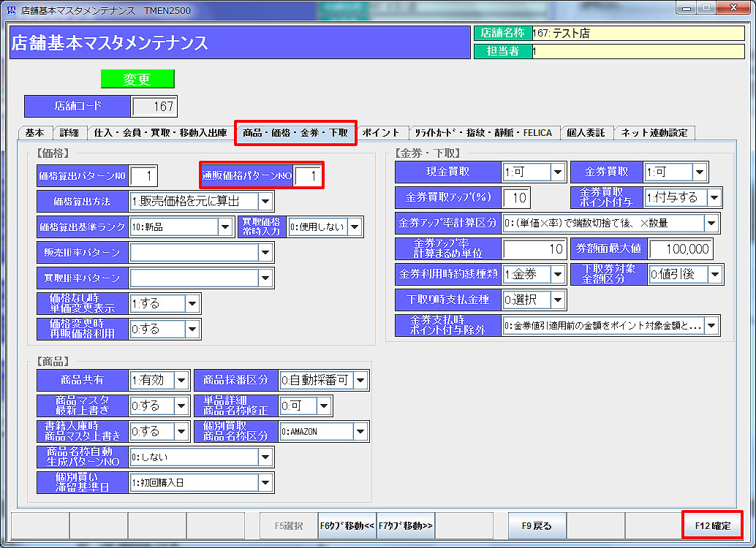
Task: Open the ネット連動設定 tab
Action: point(654,133)
